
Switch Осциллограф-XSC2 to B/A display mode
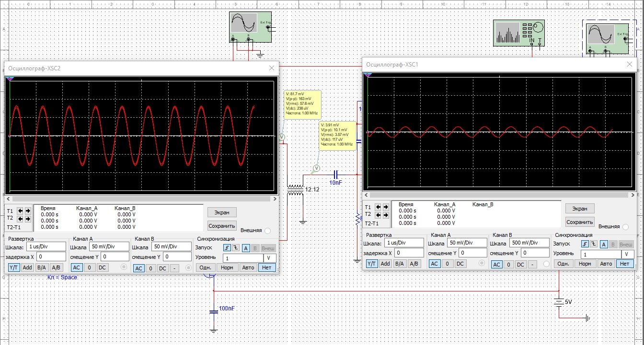click(42, 267)
